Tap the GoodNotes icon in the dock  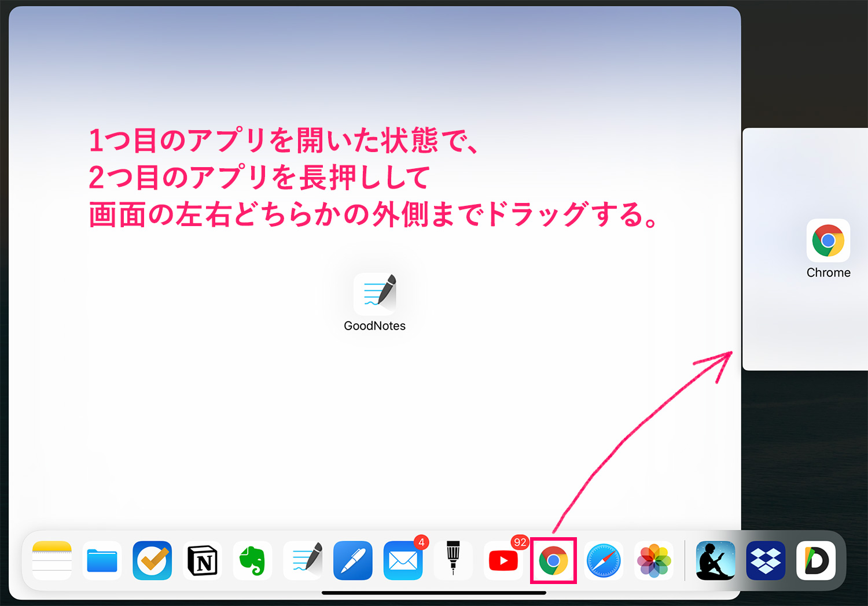click(x=303, y=560)
